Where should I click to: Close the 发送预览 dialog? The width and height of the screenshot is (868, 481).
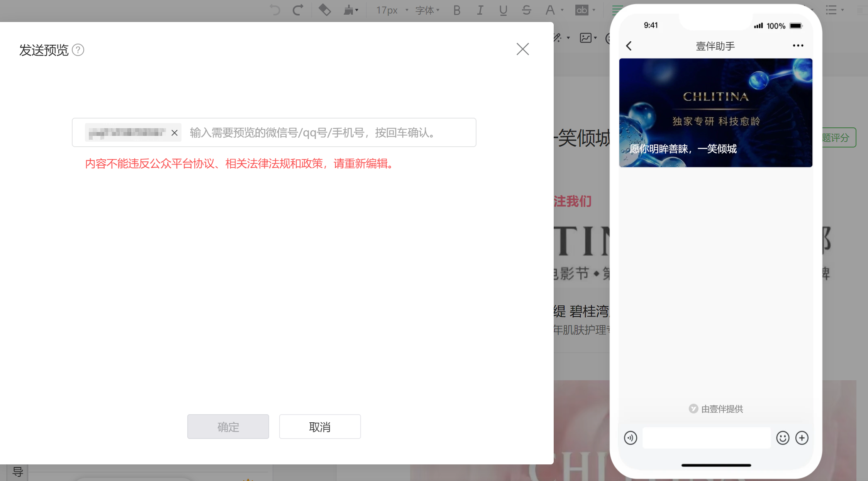point(522,49)
